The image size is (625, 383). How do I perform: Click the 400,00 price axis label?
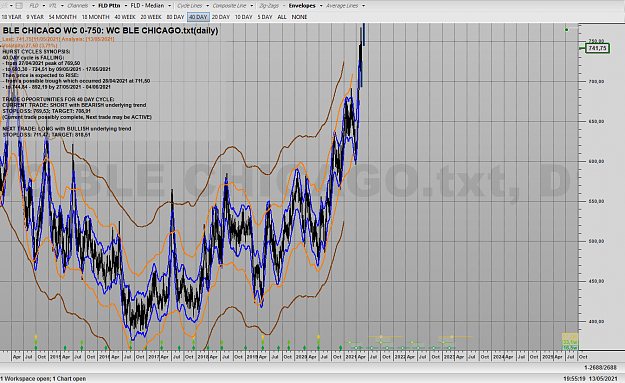tap(596, 321)
